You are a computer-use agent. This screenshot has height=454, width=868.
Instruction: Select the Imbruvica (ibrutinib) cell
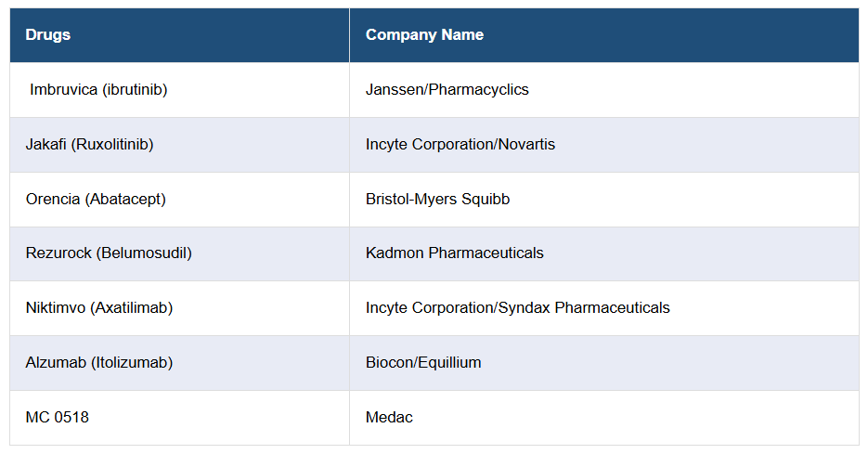click(98, 90)
